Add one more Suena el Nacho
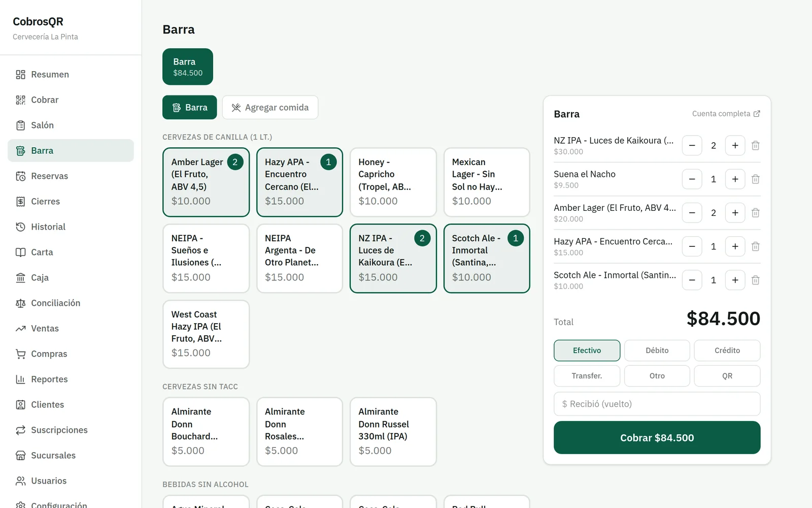Image resolution: width=812 pixels, height=508 pixels. pos(735,179)
